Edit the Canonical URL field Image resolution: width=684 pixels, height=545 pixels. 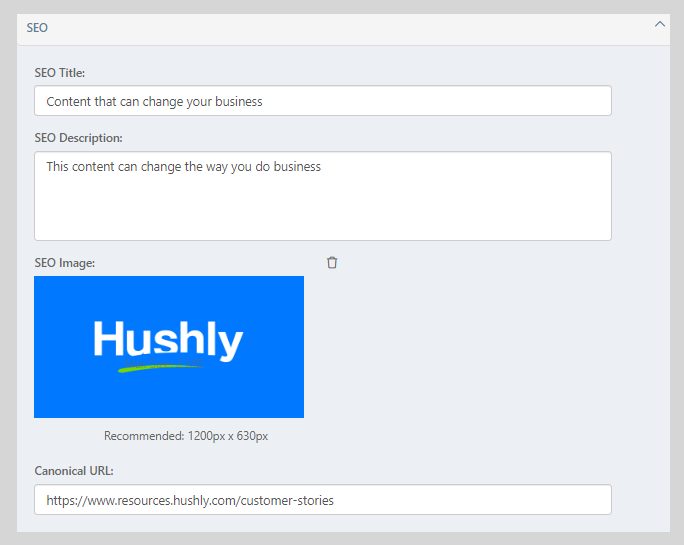coord(323,500)
